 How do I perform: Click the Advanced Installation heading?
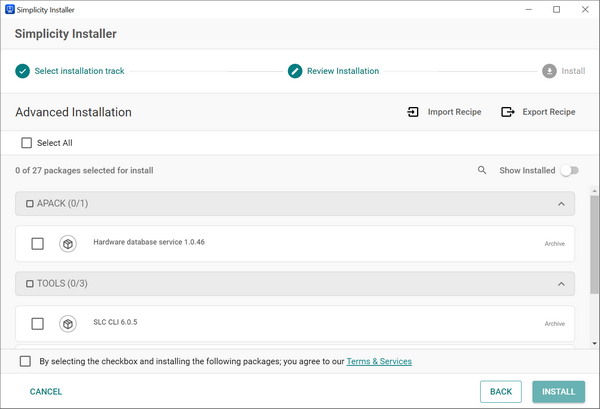[73, 112]
